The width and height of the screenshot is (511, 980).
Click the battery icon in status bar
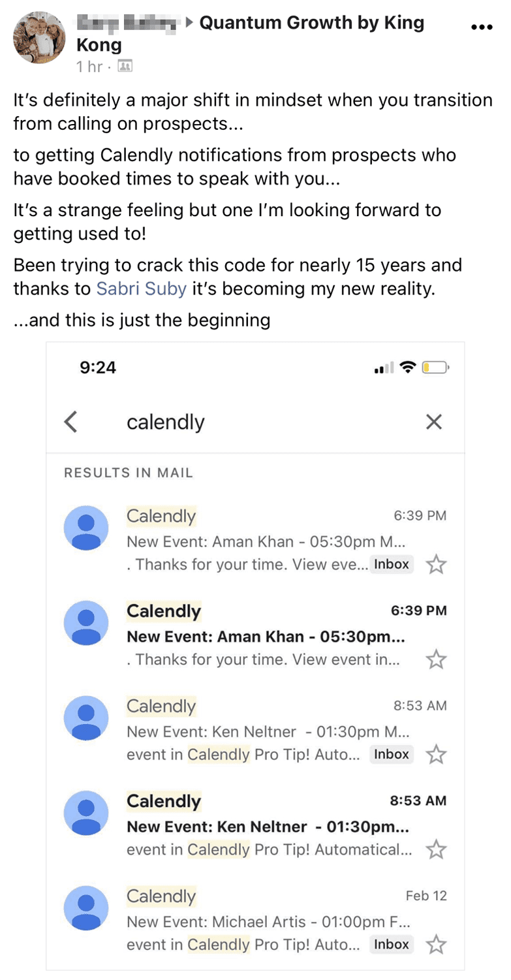(x=435, y=368)
